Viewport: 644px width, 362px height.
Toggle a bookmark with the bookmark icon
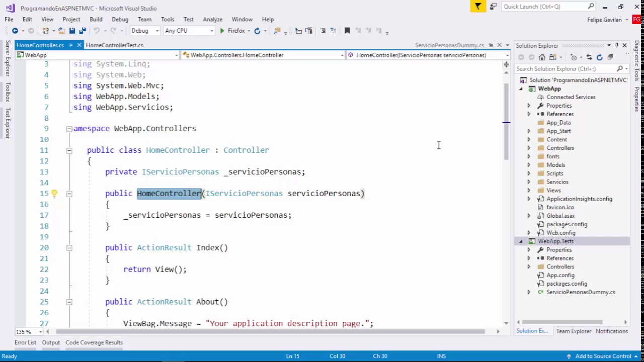(347, 31)
